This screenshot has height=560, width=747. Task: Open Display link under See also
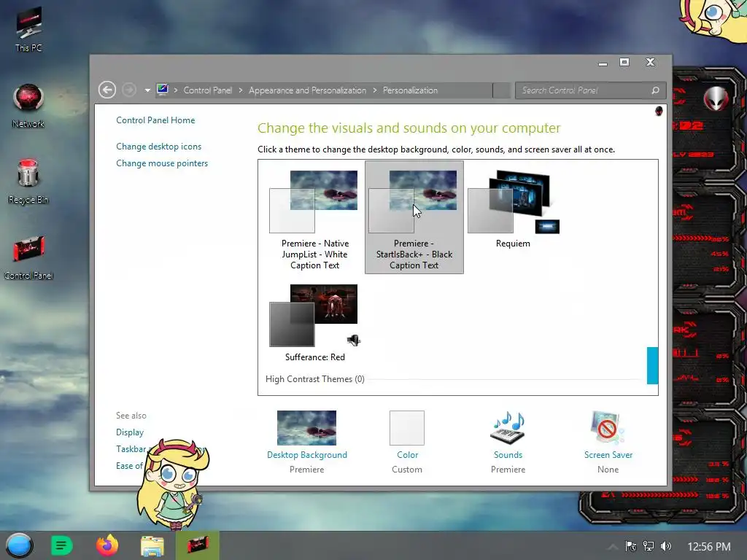point(130,432)
